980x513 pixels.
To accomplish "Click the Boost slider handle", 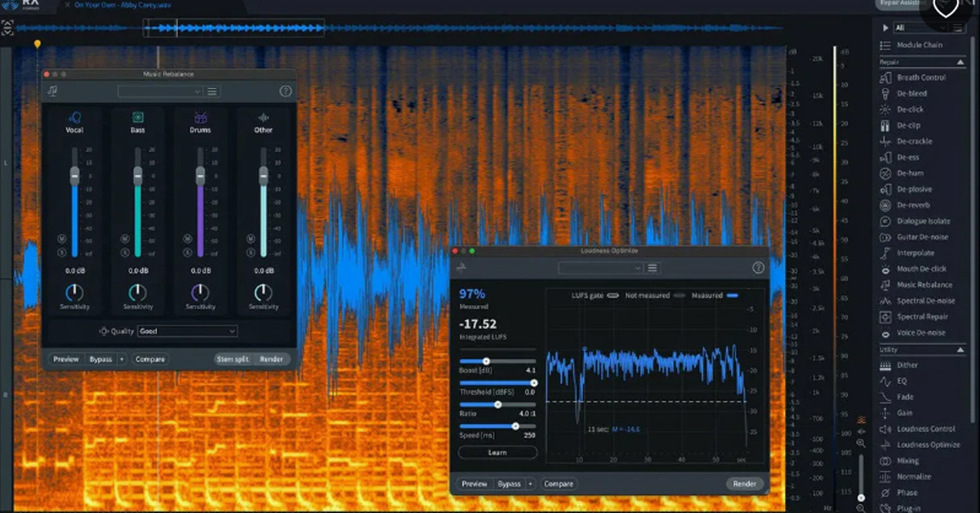I will (486, 361).
